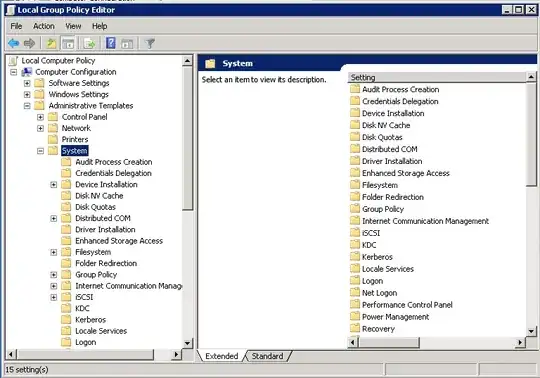Open the Help question-mark toolbar icon
The width and height of the screenshot is (540, 378).
point(111,43)
